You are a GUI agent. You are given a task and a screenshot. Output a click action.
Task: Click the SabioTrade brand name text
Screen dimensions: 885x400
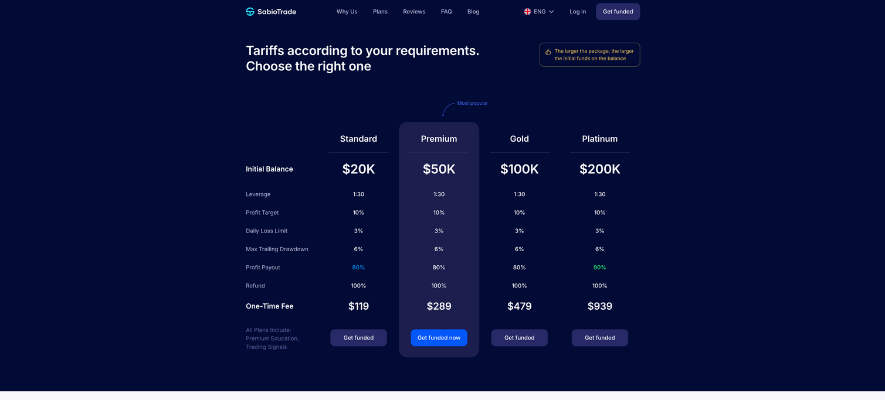[276, 11]
